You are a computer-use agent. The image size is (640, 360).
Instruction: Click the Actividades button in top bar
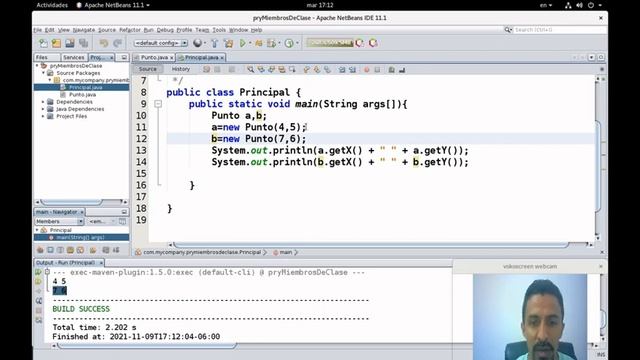coord(52,5)
